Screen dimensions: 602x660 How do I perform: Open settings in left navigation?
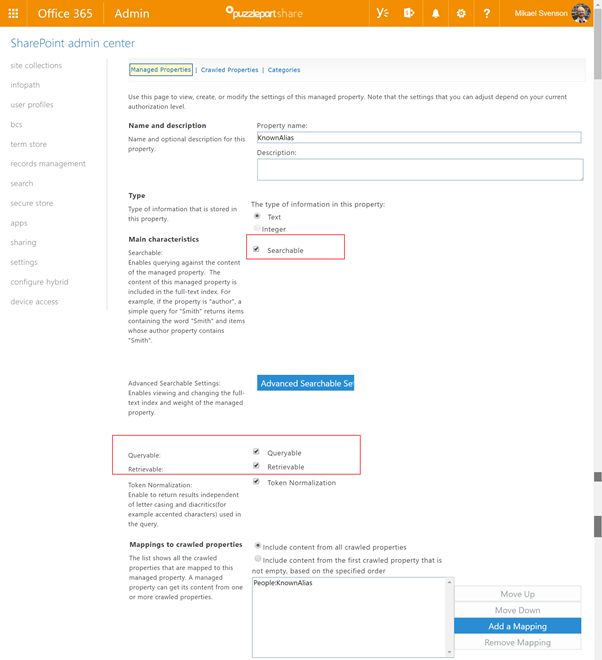(x=24, y=262)
